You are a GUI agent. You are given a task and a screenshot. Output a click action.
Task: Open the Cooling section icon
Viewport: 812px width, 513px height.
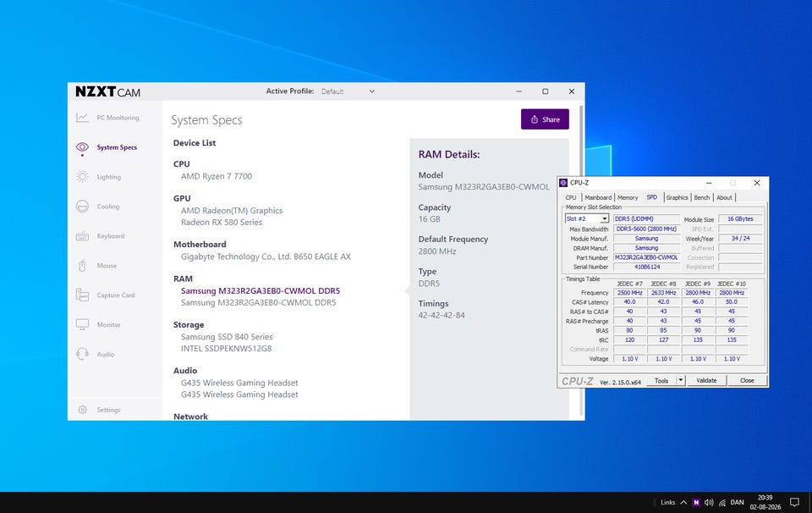(82, 207)
